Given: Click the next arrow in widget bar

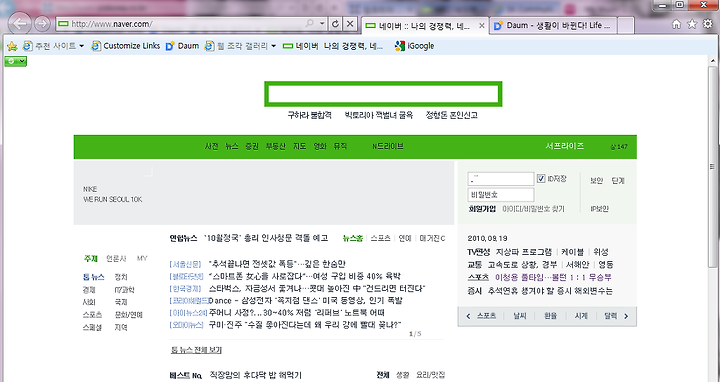Looking at the screenshot, I should 626,316.
